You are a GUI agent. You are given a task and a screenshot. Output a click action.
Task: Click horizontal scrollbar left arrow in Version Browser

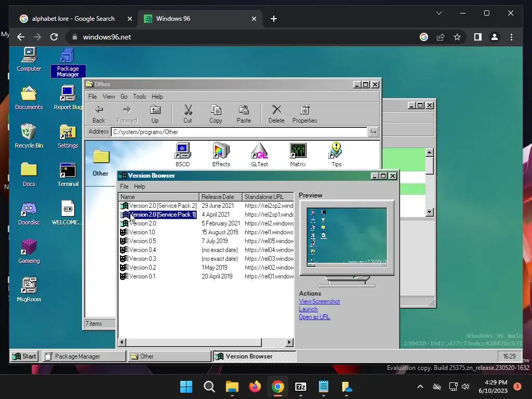click(x=122, y=342)
